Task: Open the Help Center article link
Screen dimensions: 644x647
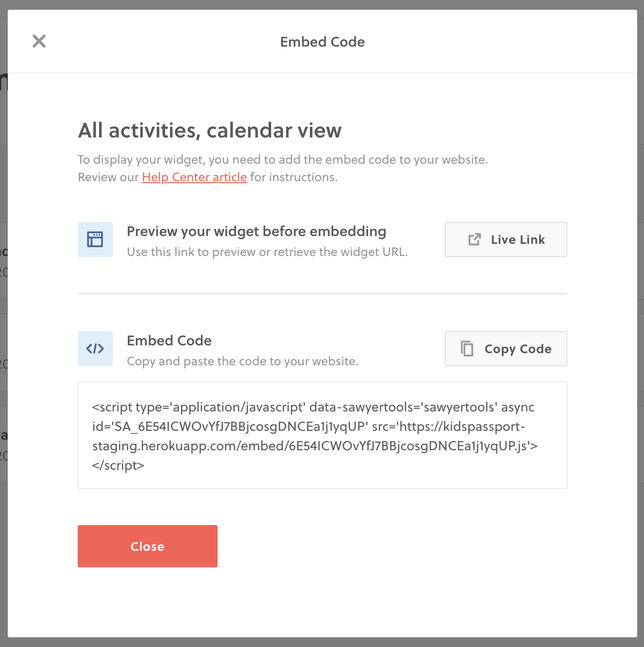Action: [x=194, y=177]
